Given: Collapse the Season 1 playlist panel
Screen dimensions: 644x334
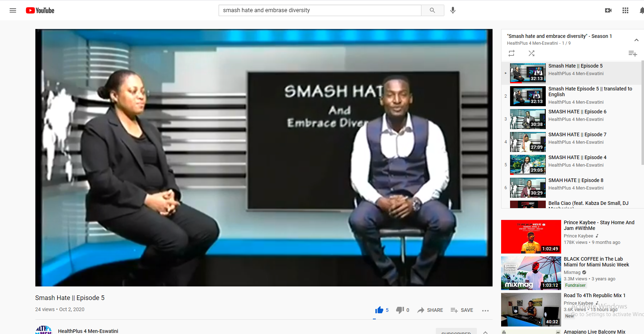Looking at the screenshot, I should tap(636, 40).
